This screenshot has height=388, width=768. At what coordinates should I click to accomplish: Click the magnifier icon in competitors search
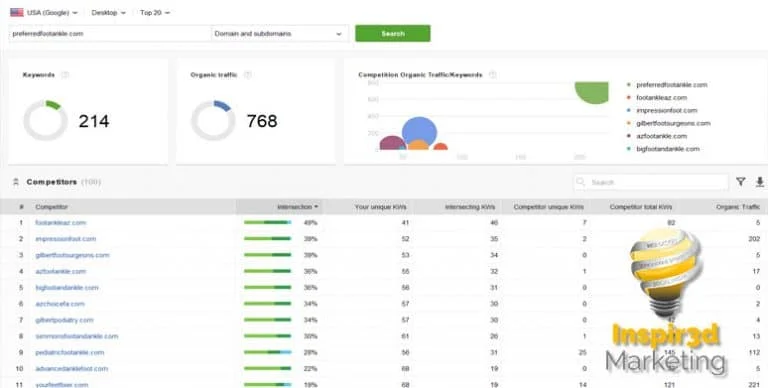[x=581, y=182]
